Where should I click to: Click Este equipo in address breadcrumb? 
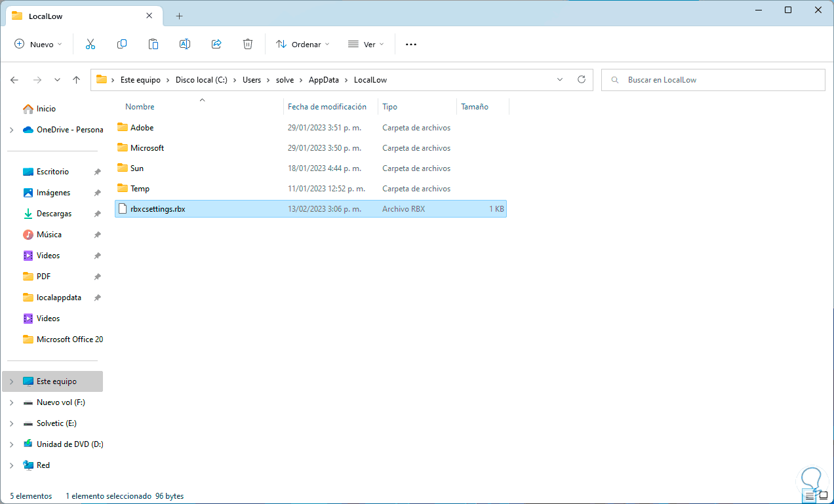pyautogui.click(x=140, y=80)
